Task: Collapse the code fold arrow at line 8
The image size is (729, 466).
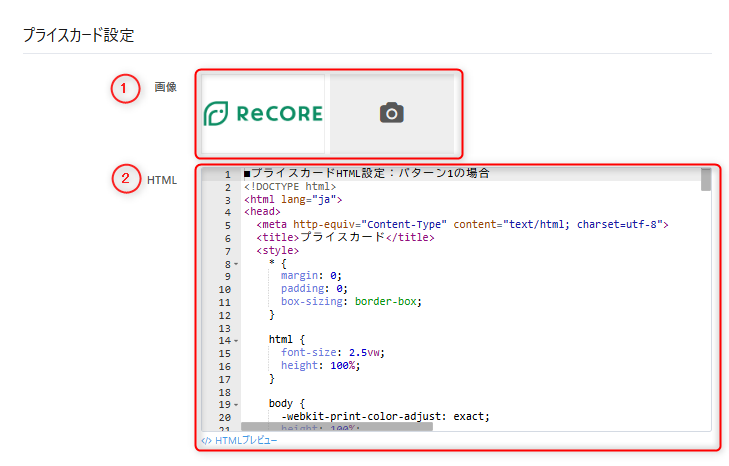Action: click(236, 264)
